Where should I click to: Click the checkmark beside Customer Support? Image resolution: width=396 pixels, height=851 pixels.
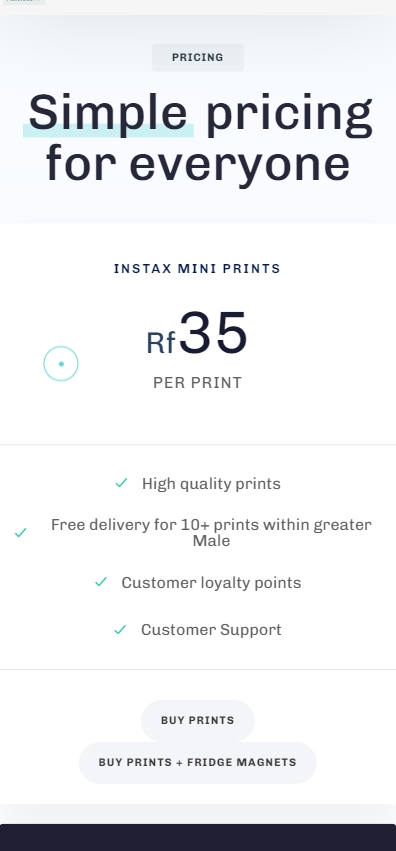120,629
